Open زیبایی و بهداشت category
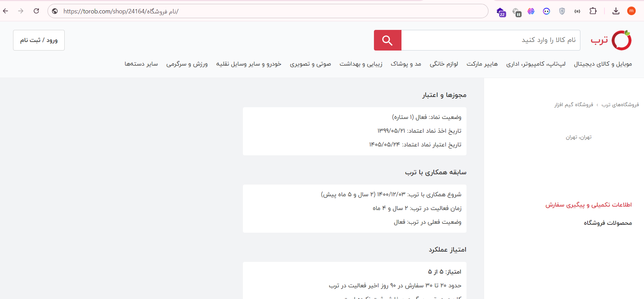The image size is (644, 299). (361, 64)
